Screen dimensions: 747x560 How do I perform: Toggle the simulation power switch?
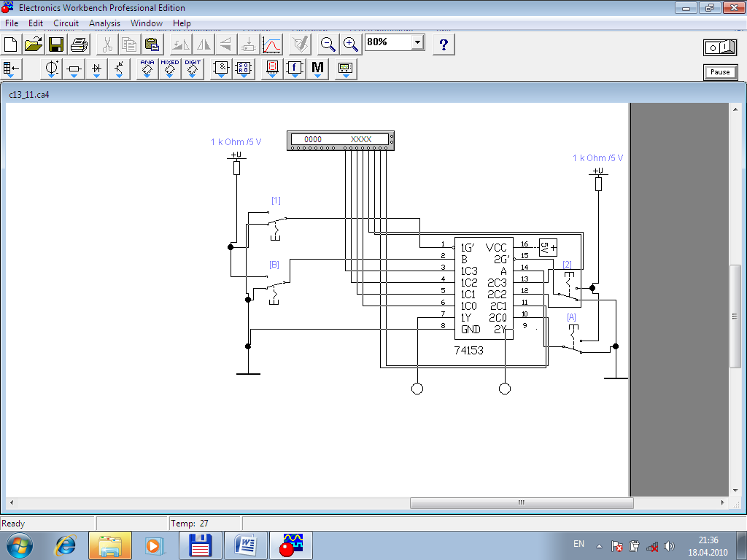(720, 47)
